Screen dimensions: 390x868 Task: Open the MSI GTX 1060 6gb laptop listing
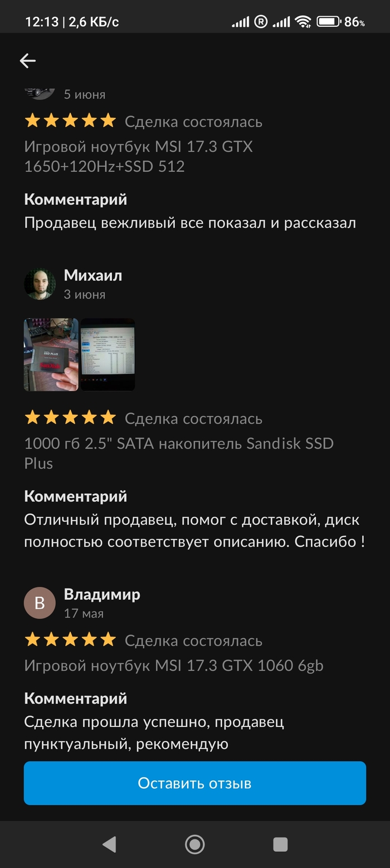pyautogui.click(x=174, y=666)
